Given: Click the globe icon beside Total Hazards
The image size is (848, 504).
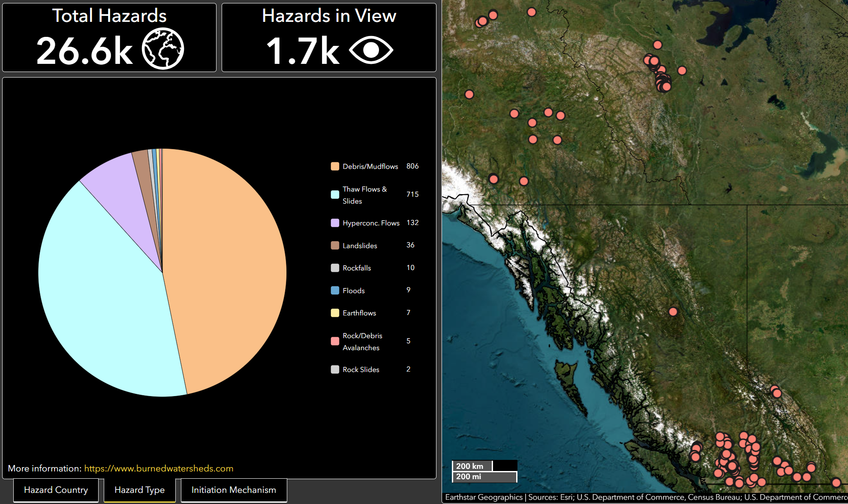Looking at the screenshot, I should click(163, 49).
